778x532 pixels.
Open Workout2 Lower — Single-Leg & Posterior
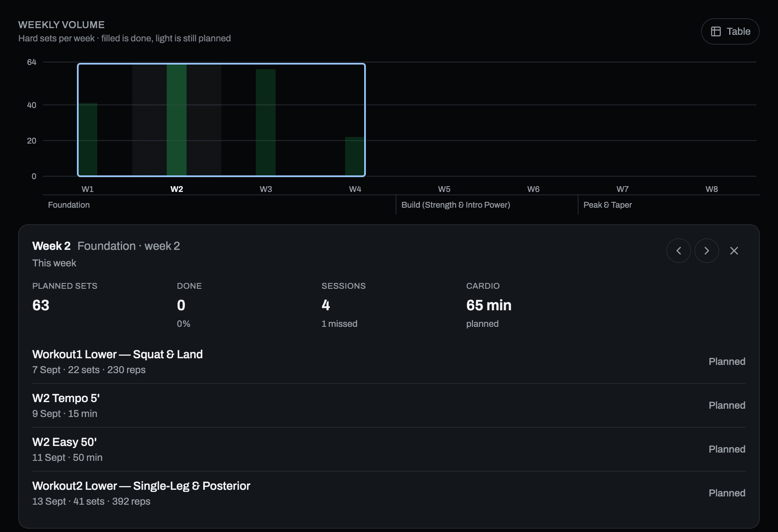(x=389, y=493)
